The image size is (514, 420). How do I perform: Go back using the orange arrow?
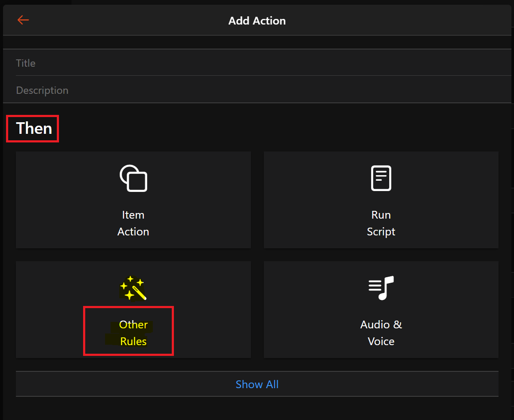(23, 20)
